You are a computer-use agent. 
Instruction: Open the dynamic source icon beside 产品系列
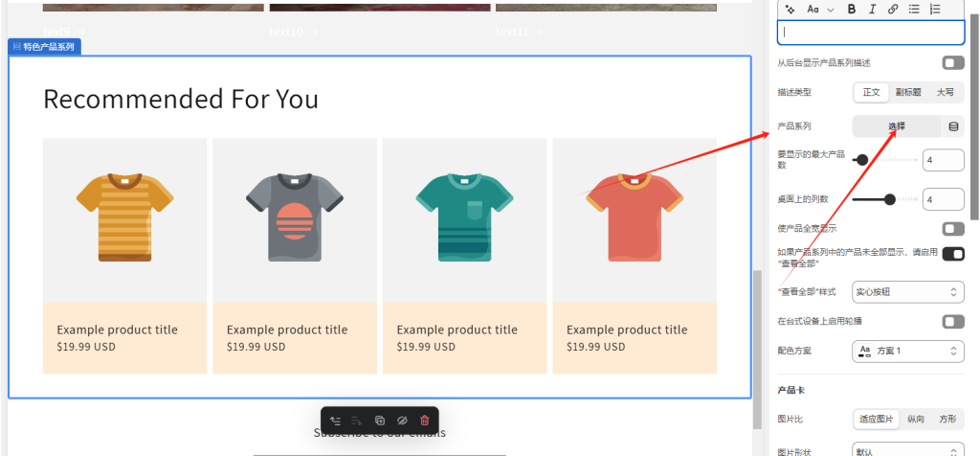click(953, 126)
